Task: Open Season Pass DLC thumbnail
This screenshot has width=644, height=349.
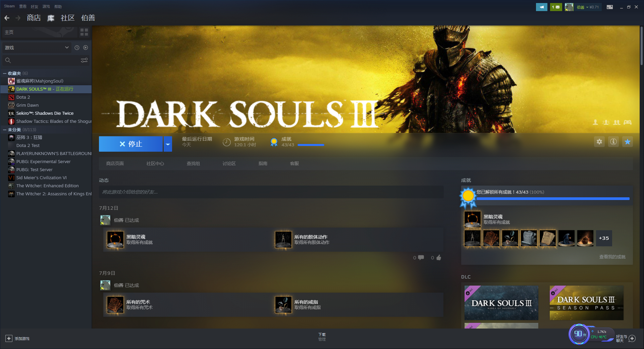Action: pos(587,303)
